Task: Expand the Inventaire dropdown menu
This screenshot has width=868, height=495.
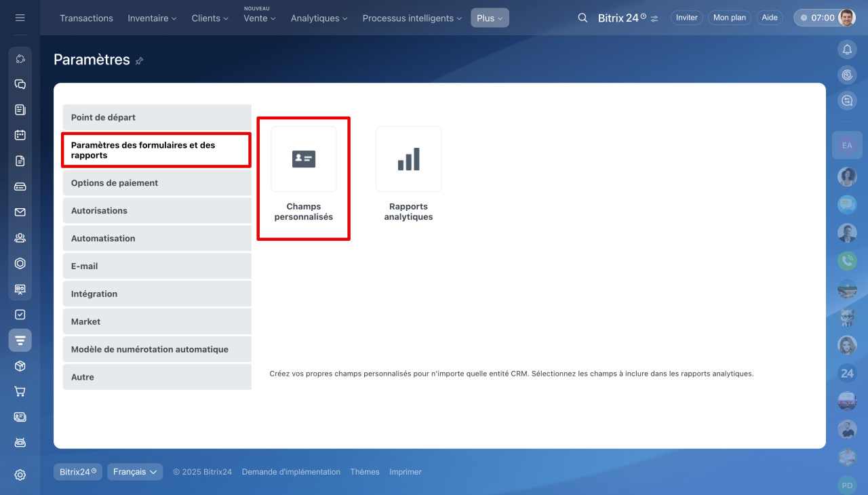Action: (152, 18)
